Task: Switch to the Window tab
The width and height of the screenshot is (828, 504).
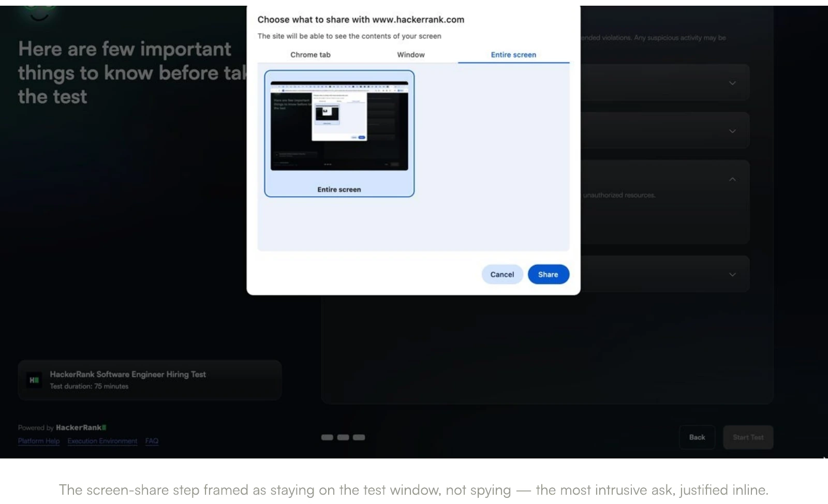Action: (x=410, y=55)
